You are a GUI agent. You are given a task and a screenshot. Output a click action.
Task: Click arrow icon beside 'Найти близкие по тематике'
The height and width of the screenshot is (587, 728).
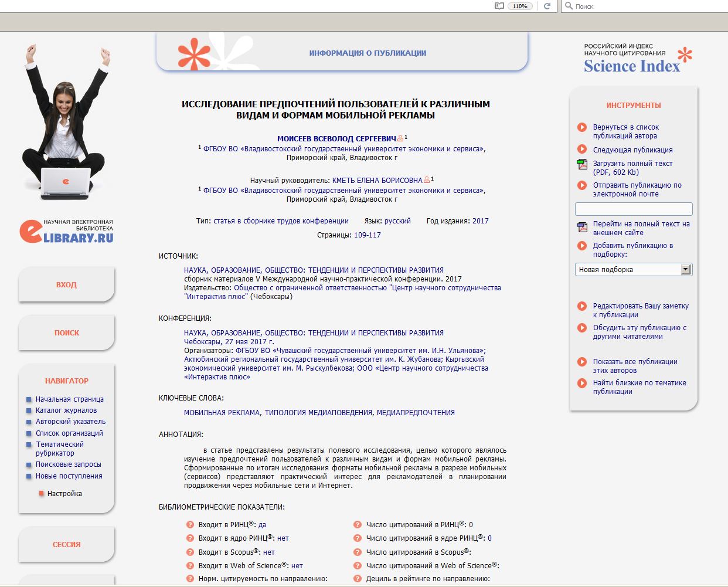582,383
